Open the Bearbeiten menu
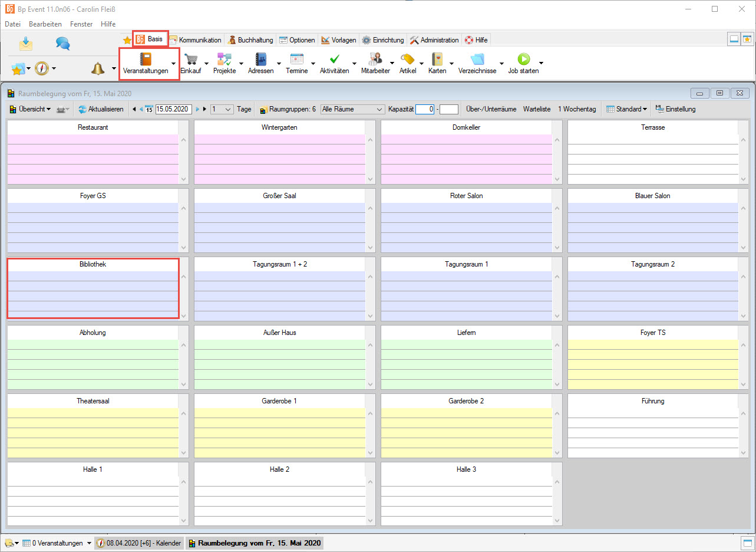This screenshot has width=756, height=552. pos(45,24)
